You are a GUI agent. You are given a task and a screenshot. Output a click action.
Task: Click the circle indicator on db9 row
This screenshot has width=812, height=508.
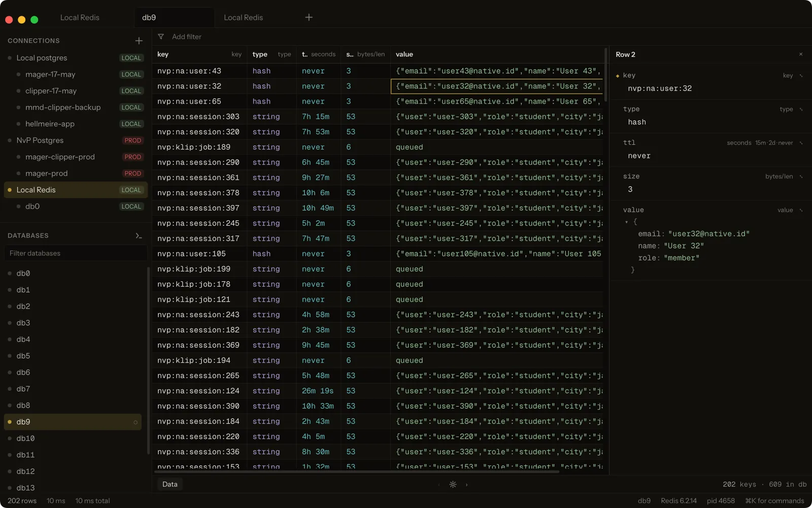coord(136,422)
